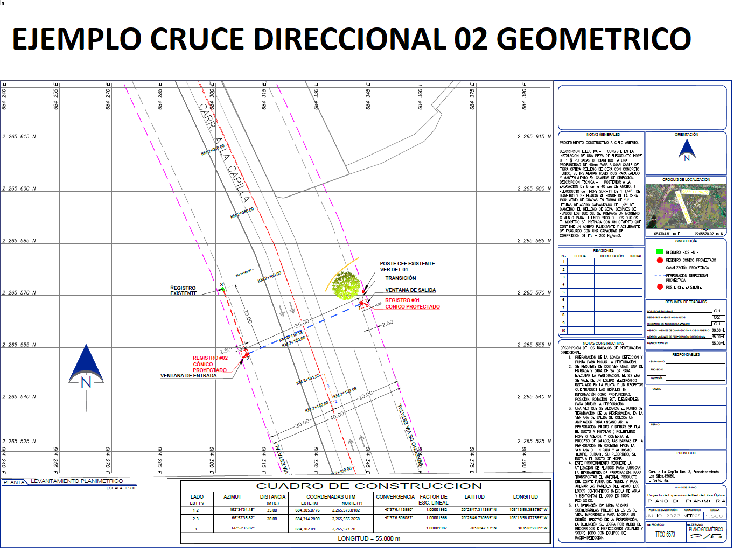Click the CARR. A LA CAPILLA road name
The image size is (741, 560).
pos(224,153)
